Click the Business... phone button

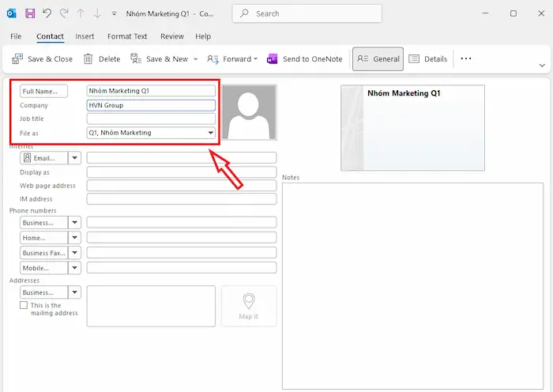[44, 223]
